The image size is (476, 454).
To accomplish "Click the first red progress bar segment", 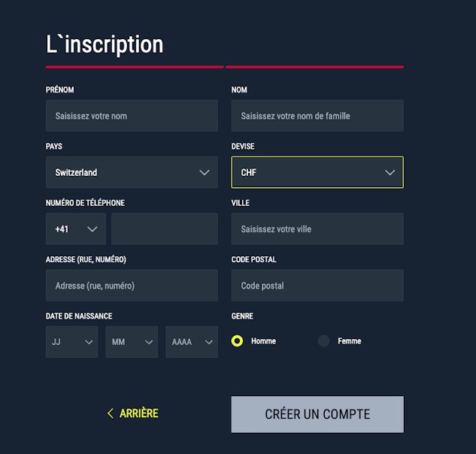I will [134, 67].
